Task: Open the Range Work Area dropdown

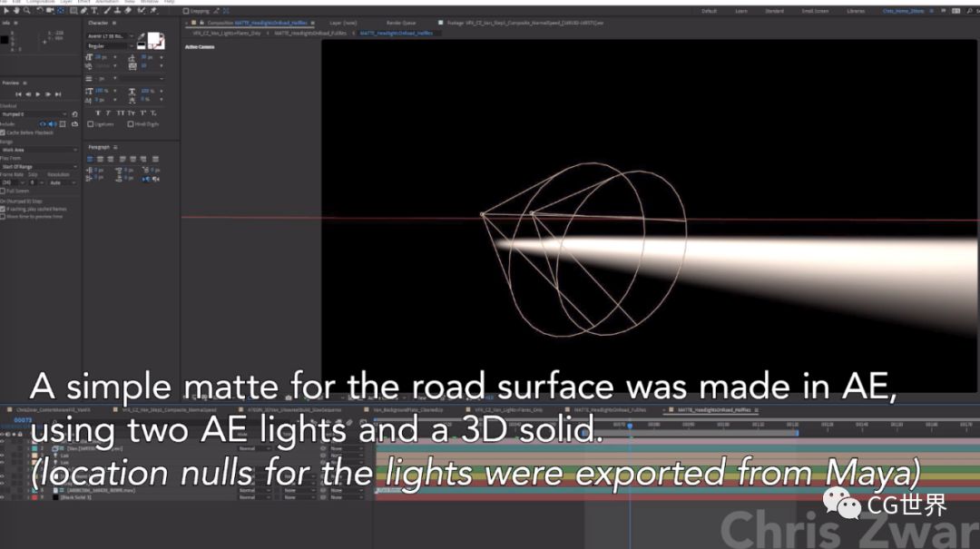Action: 40,150
